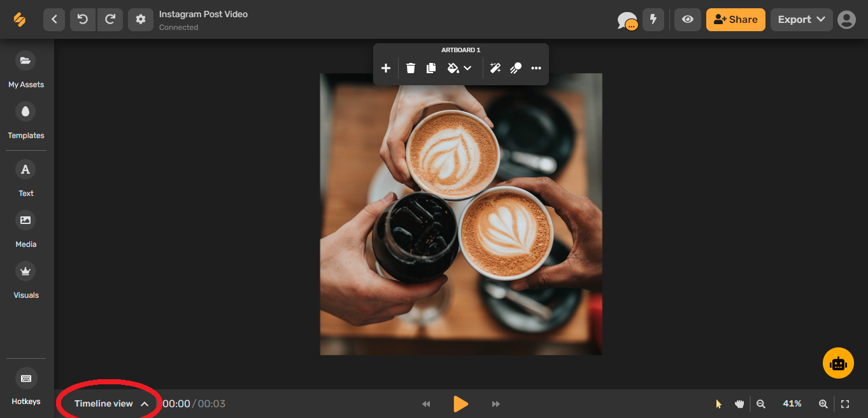Click the animation comet icon

click(516, 68)
